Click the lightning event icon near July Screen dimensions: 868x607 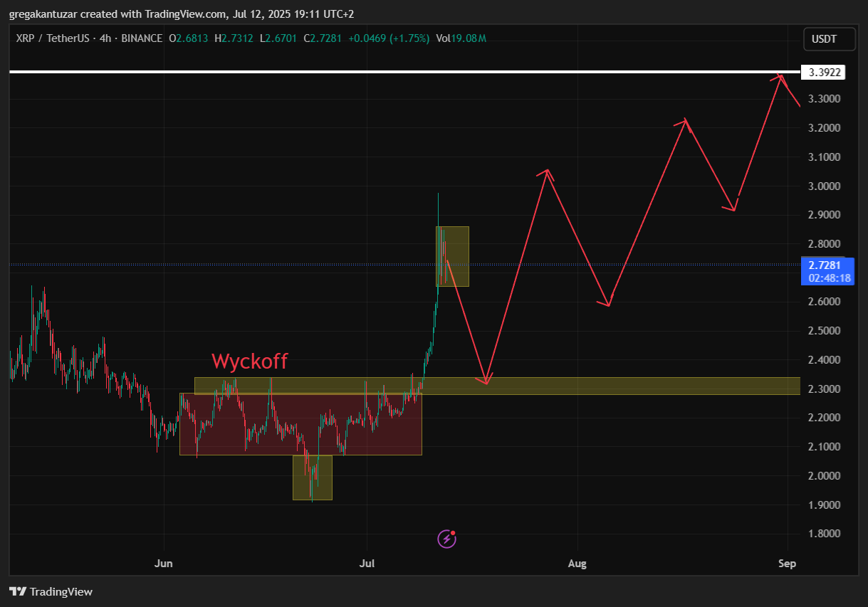coord(446,539)
